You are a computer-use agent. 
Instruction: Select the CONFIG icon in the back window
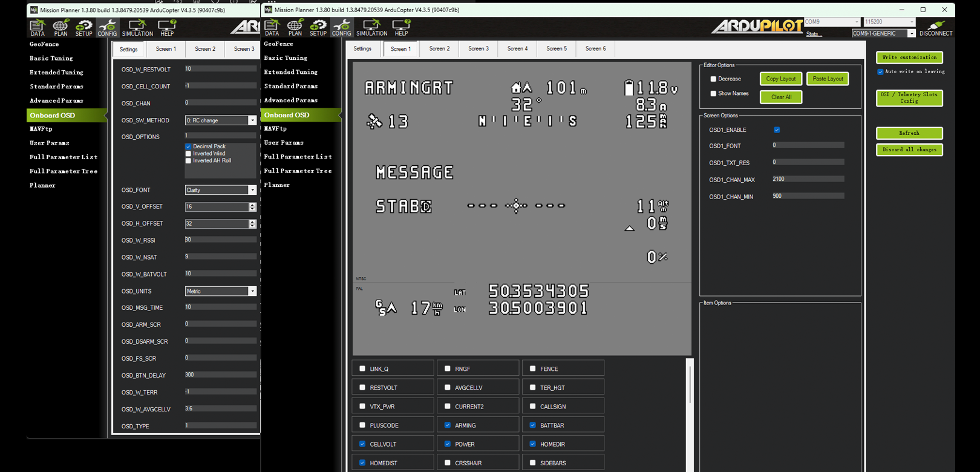(x=107, y=28)
